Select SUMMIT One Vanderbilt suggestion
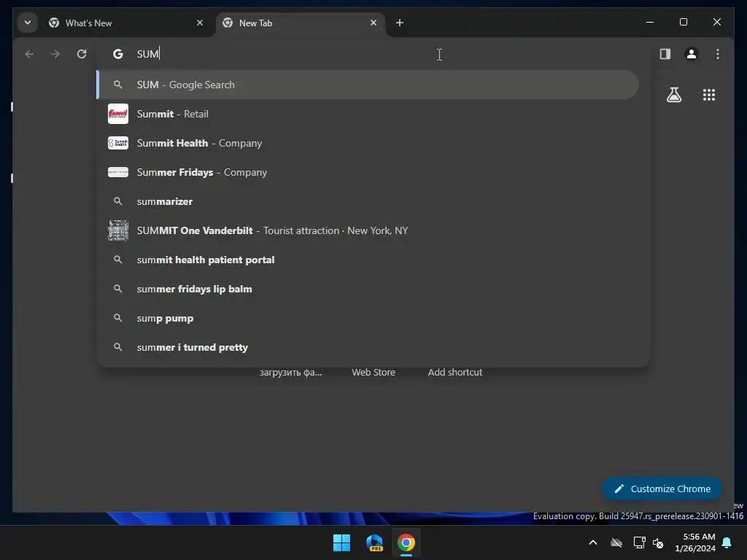 point(368,230)
